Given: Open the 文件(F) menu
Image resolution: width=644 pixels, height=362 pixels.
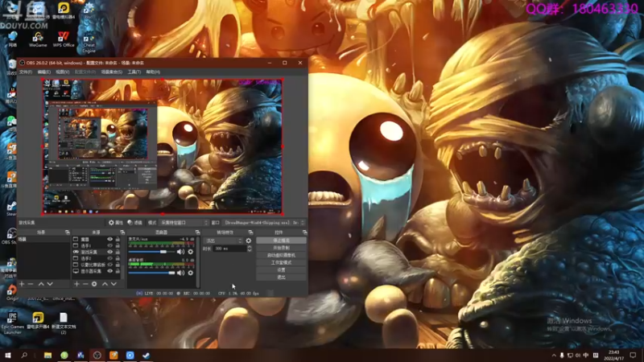Looking at the screenshot, I should point(26,72).
